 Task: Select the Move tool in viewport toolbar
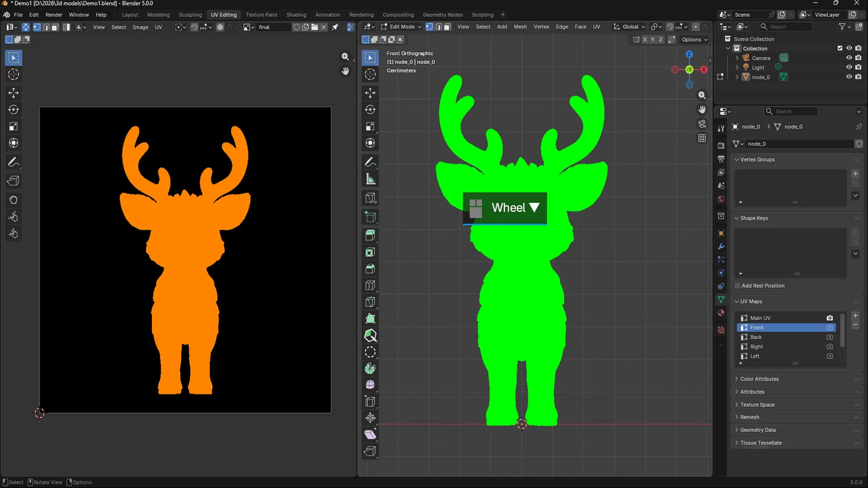point(371,93)
